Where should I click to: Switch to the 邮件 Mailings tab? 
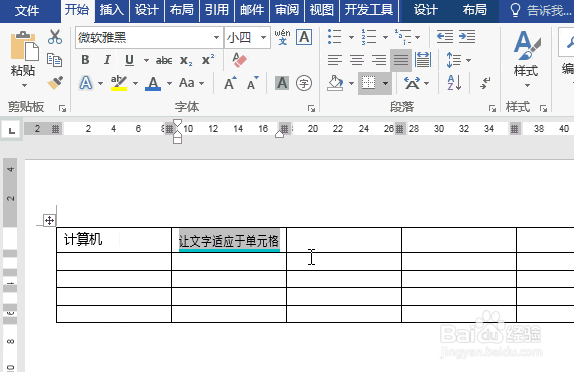(x=252, y=10)
